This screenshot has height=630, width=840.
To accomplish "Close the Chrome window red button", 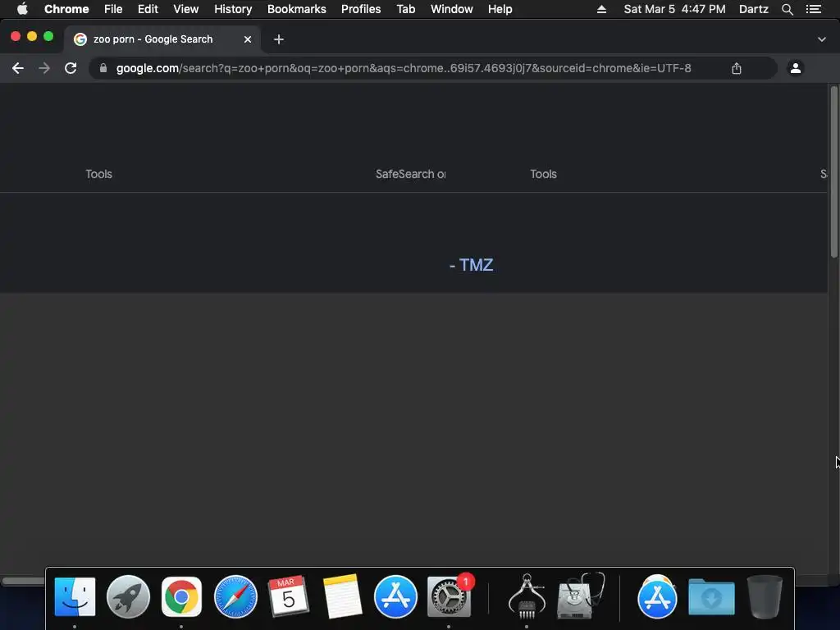I will click(16, 36).
